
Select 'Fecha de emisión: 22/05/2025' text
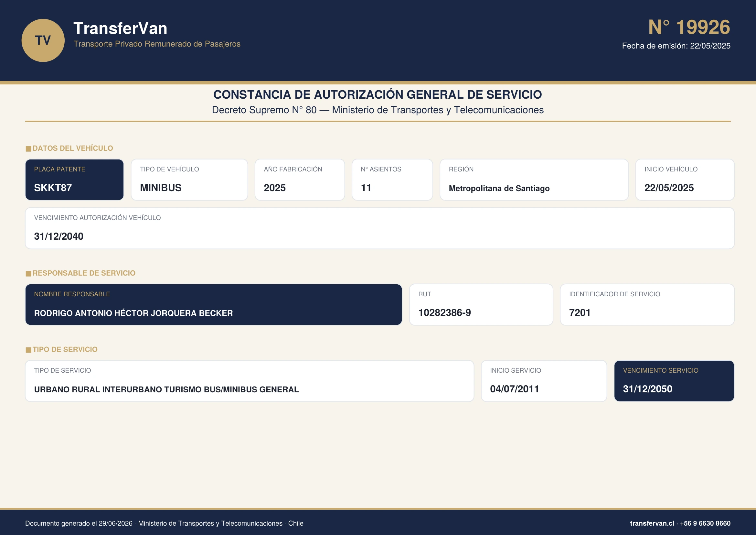coord(676,46)
